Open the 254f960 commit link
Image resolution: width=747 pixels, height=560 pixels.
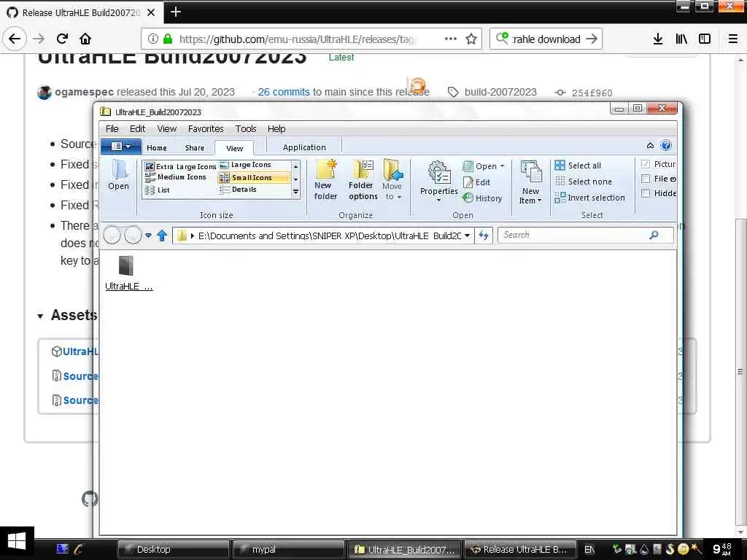coord(592,93)
